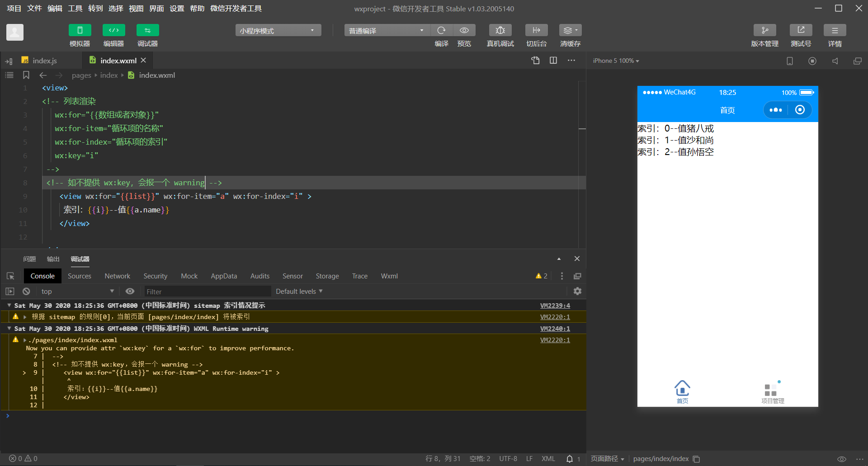Detach the simulator window
The height and width of the screenshot is (466, 868).
858,61
